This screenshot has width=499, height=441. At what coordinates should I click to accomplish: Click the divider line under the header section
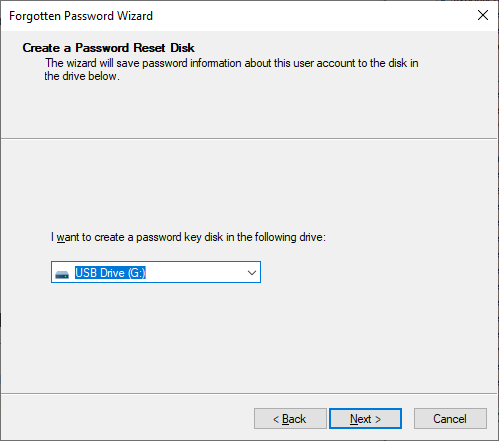pos(249,139)
